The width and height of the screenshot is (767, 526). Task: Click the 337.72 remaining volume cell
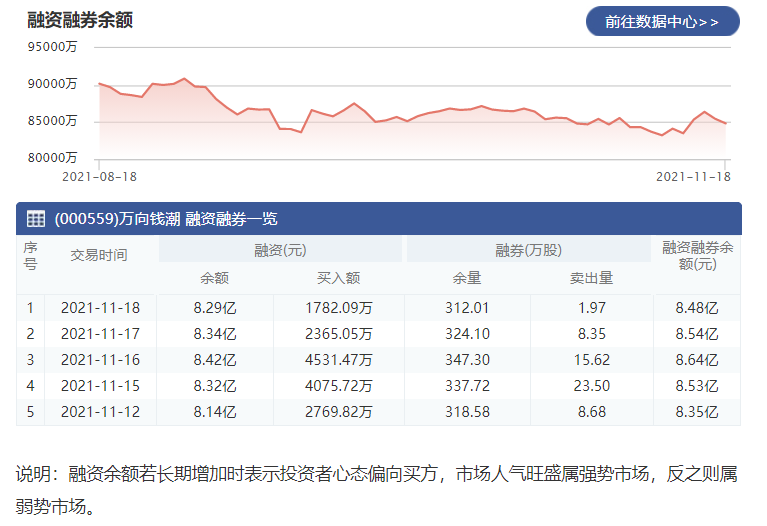(x=467, y=386)
